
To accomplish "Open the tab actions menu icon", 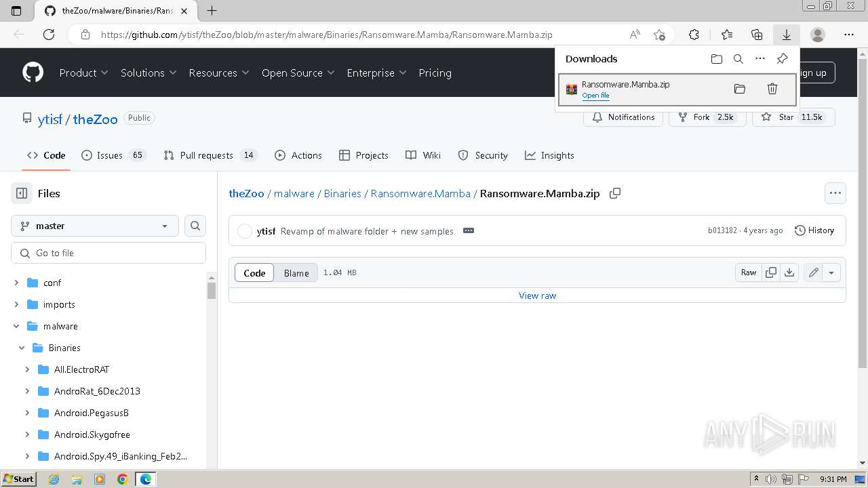I will [17, 10].
